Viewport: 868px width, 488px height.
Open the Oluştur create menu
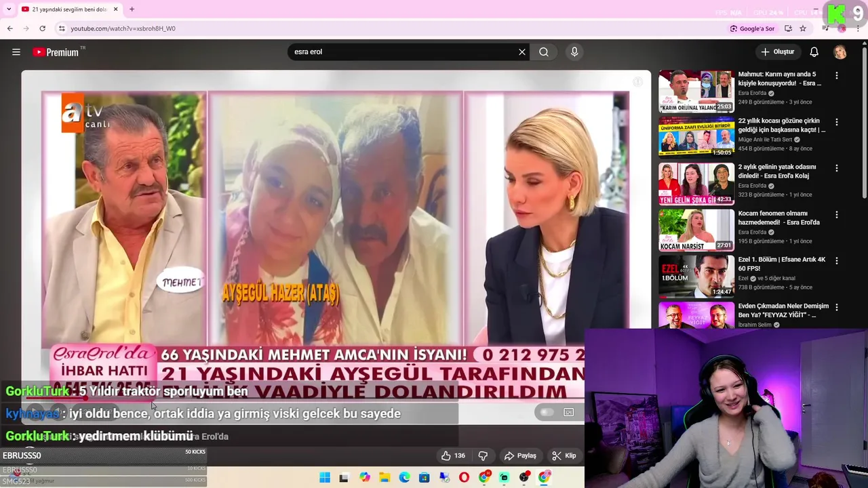pyautogui.click(x=777, y=52)
